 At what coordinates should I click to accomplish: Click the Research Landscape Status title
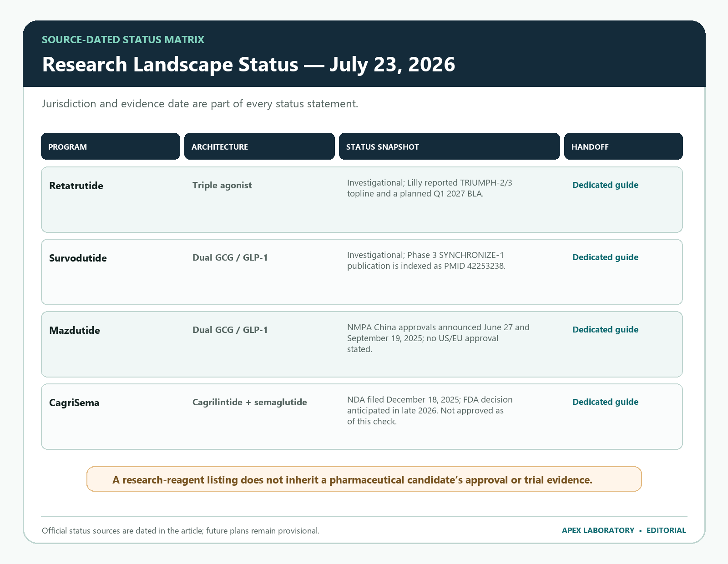(248, 64)
